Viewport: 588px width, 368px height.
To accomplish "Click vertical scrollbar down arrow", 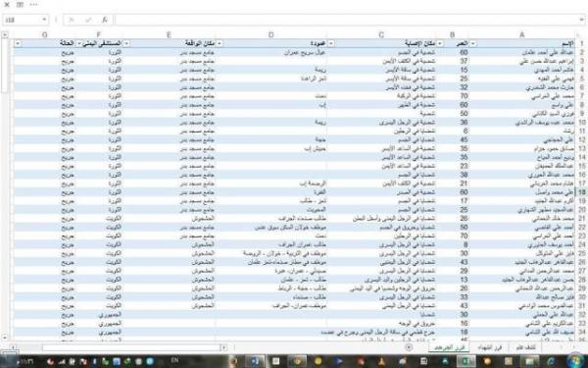I will pyautogui.click(x=5, y=338).
